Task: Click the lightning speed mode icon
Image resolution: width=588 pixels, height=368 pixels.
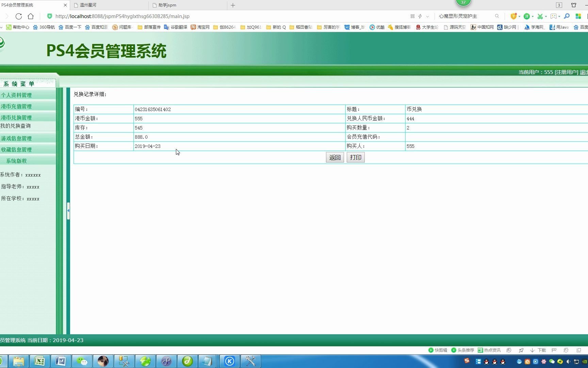Action: [x=420, y=16]
